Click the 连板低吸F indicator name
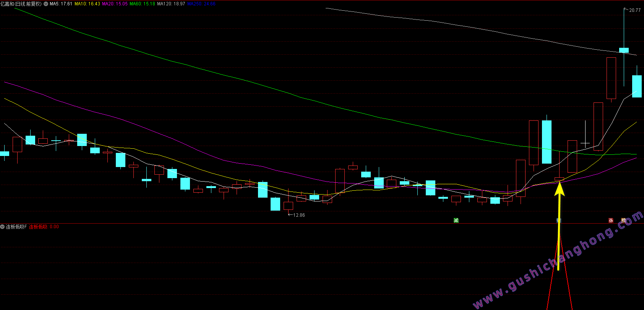Screen dimensions: 644x310 point(16,227)
